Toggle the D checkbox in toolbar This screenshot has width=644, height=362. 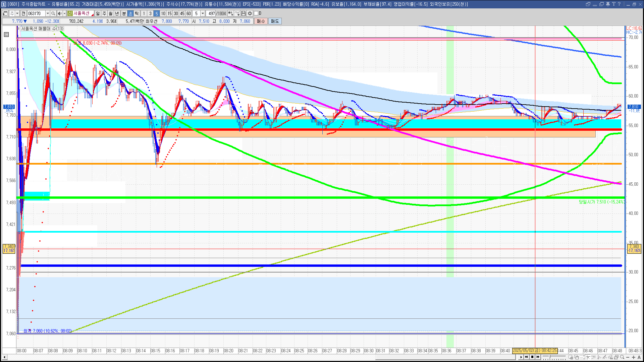click(x=256, y=13)
